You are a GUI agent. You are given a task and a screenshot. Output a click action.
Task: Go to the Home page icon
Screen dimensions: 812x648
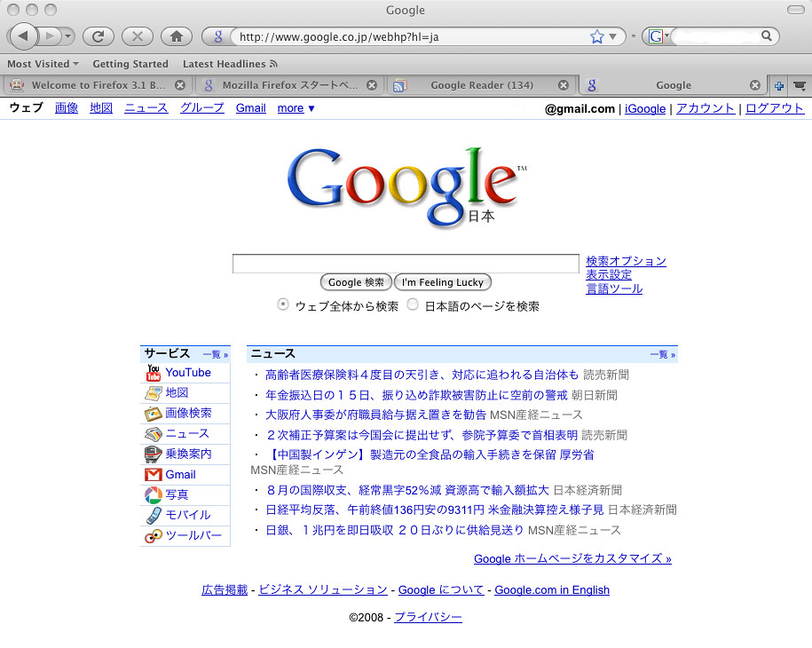click(x=177, y=36)
